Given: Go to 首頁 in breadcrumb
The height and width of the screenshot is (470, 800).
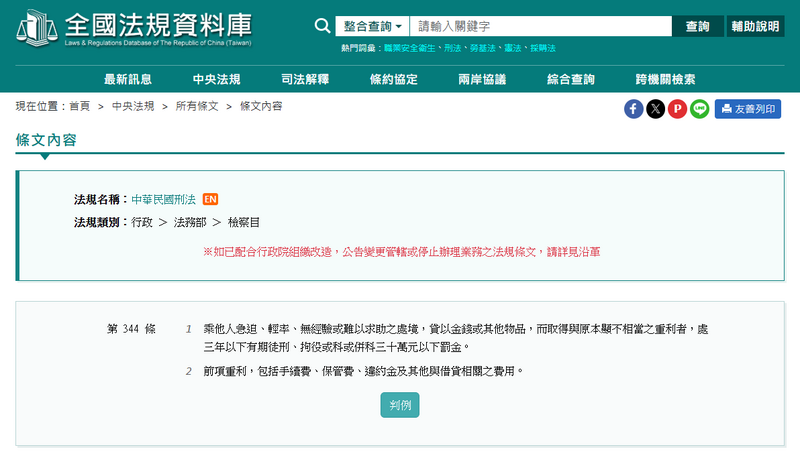Looking at the screenshot, I should [x=80, y=106].
